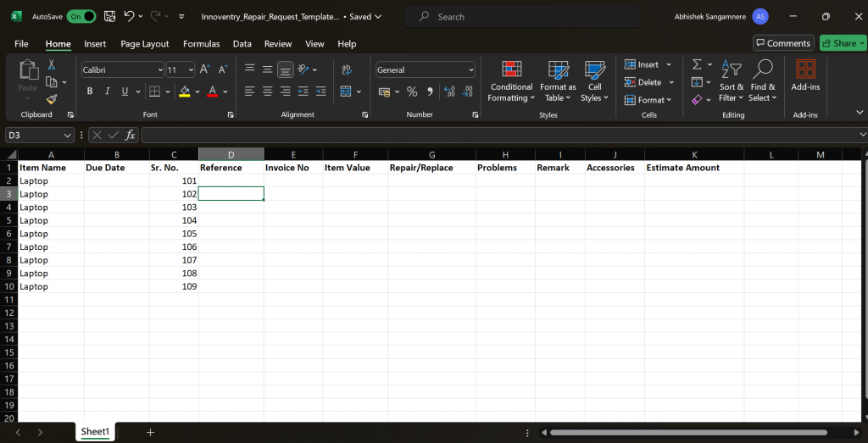Click the Percent Style icon

click(x=412, y=91)
